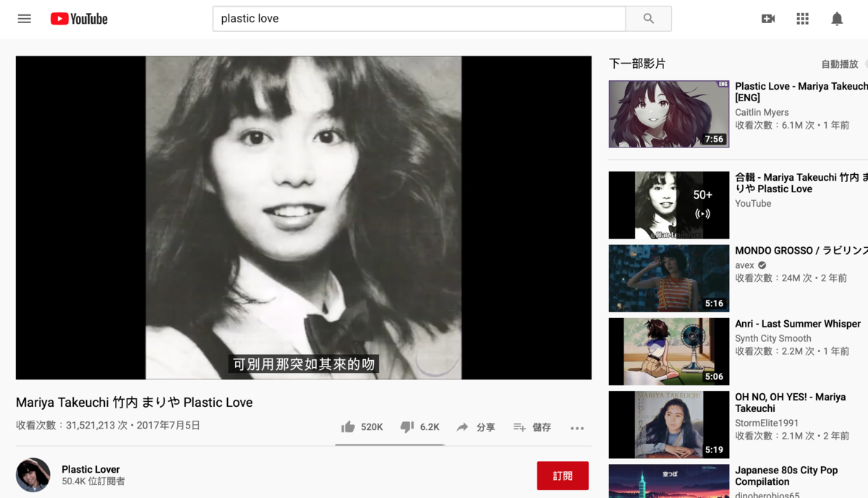Click the 6.2K dislike count
This screenshot has height=498, width=868.
tap(430, 427)
